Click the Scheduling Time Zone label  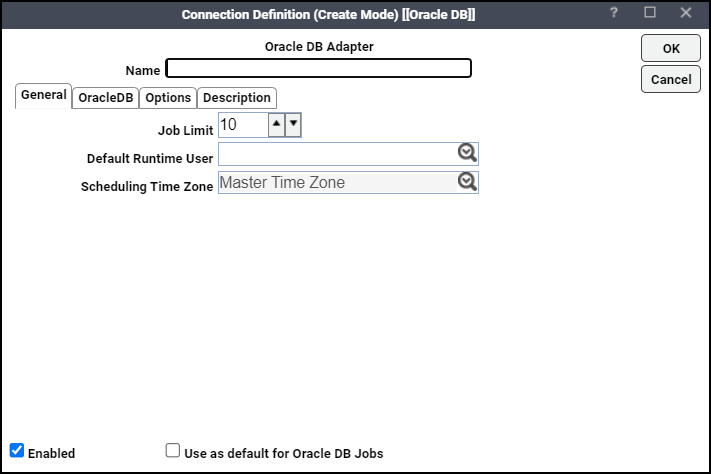click(147, 186)
